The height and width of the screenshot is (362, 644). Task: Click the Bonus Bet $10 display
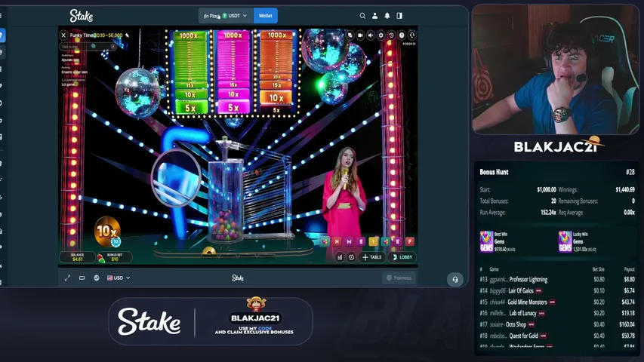[x=115, y=257]
